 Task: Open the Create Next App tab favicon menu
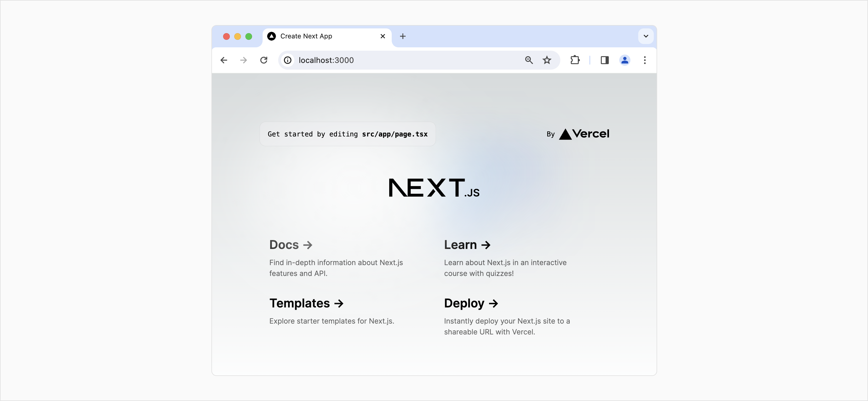coord(272,36)
